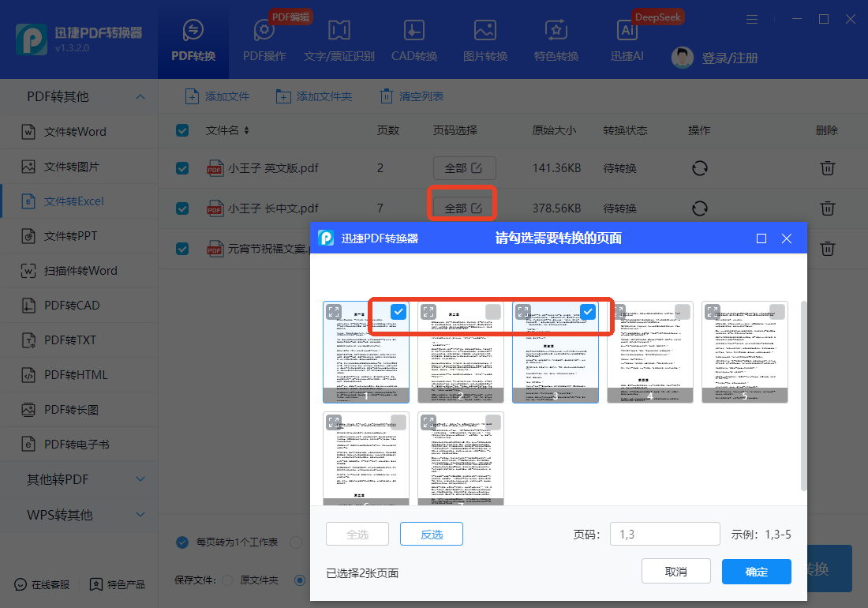Check page 6 thumbnail checkbox
Viewport: 868px width, 608px height.
pos(398,422)
